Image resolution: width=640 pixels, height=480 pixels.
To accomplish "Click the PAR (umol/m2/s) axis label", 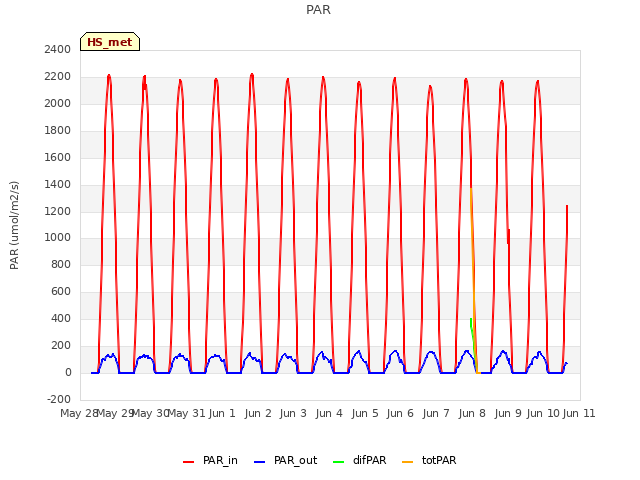I will click(x=14, y=225).
